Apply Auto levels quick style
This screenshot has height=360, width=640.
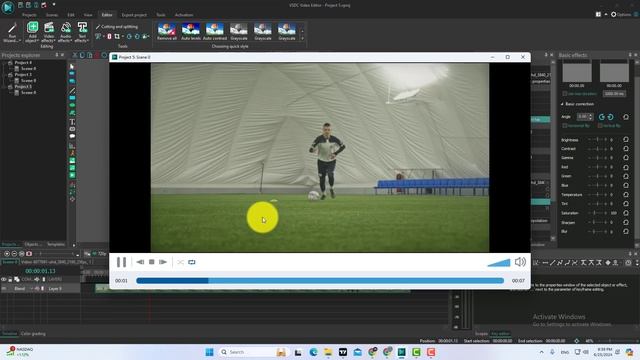[x=191, y=32]
